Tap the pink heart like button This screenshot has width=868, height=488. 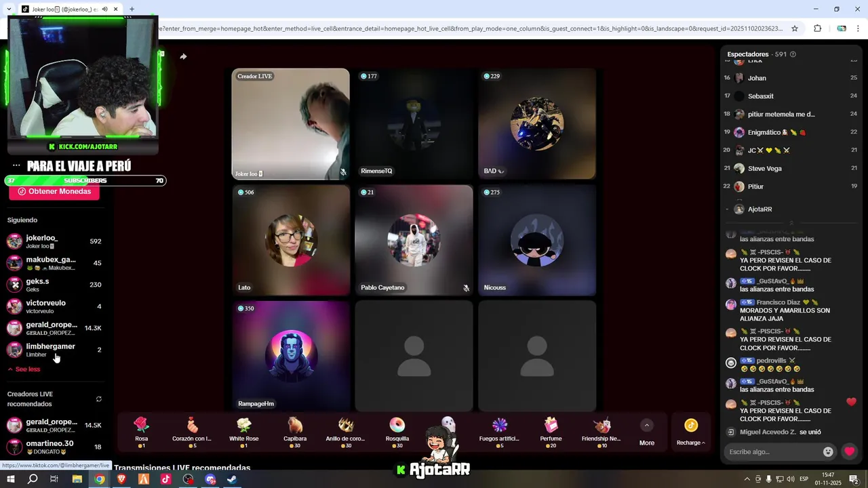[x=849, y=451]
